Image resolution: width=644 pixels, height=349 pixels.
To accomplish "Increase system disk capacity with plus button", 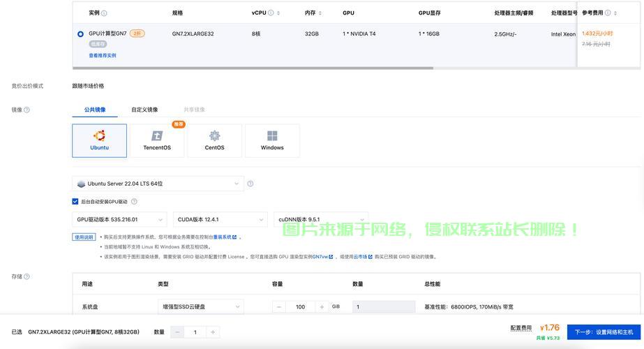I will coord(322,306).
